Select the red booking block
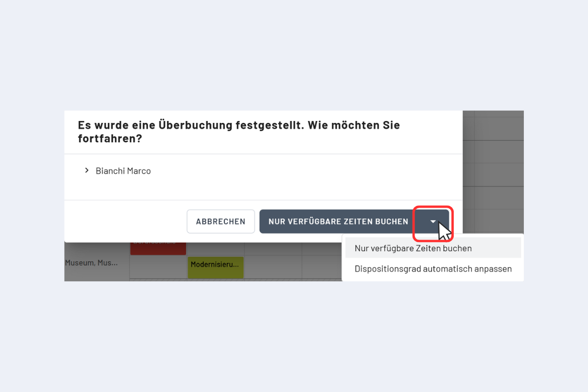This screenshot has width=588, height=392. [158, 248]
